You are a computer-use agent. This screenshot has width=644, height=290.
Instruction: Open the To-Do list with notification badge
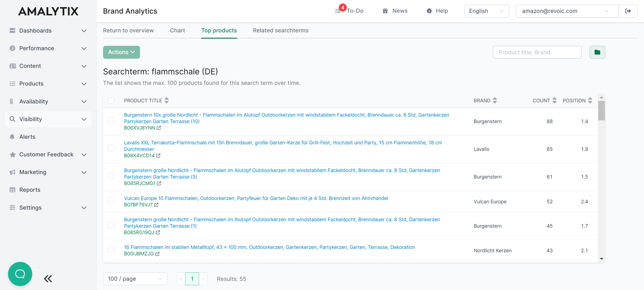point(349,11)
